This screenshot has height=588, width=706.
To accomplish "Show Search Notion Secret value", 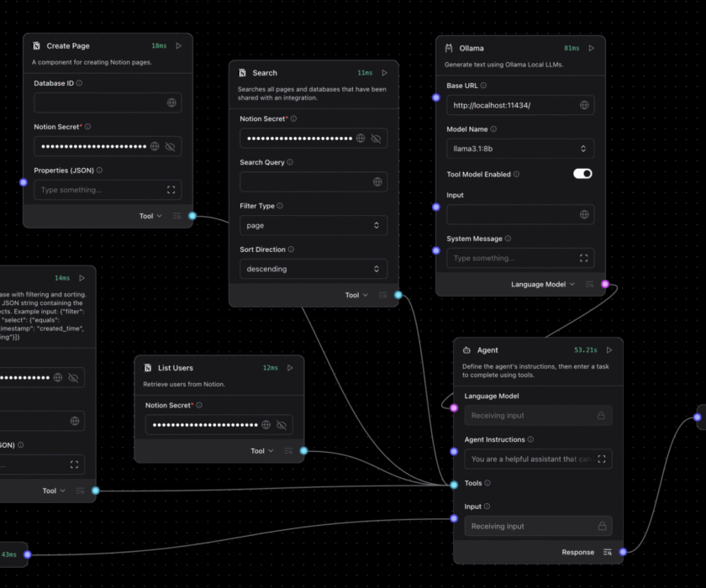I will point(376,139).
